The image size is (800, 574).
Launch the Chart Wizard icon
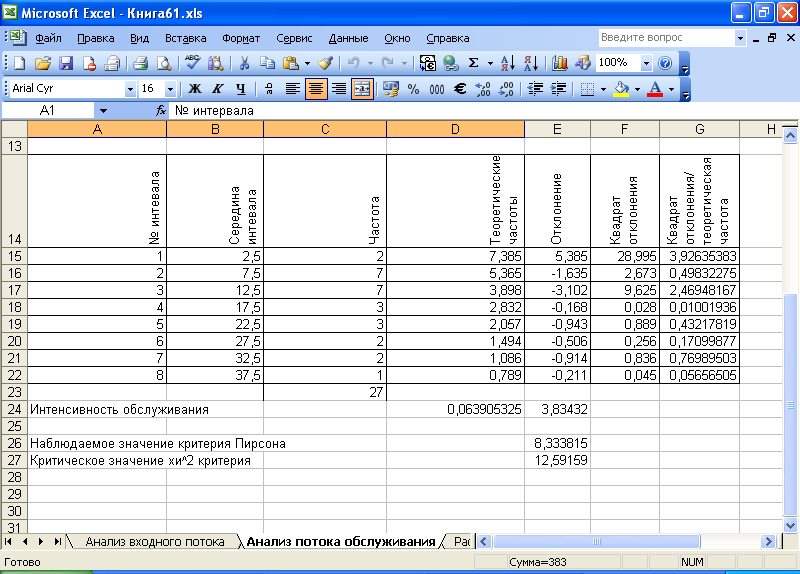(560, 63)
